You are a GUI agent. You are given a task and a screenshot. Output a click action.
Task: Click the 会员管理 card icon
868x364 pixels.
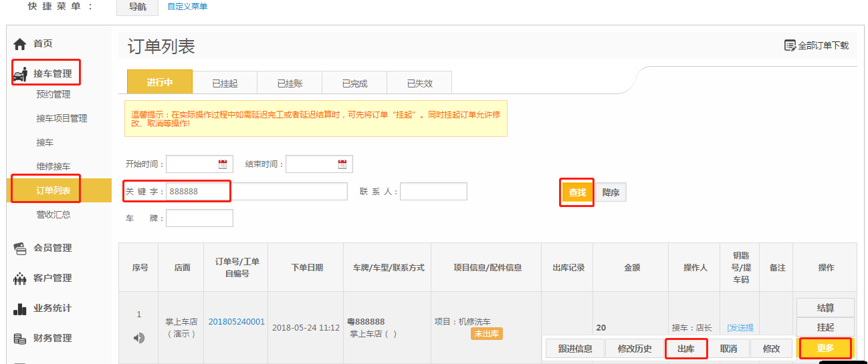20,248
